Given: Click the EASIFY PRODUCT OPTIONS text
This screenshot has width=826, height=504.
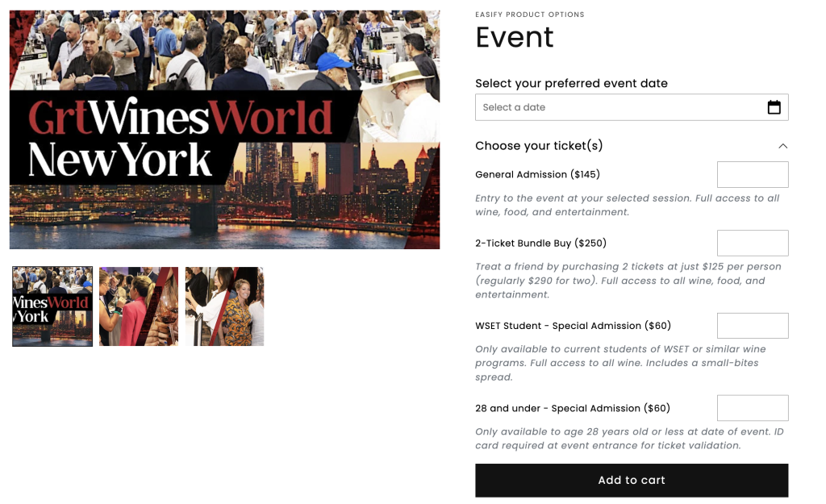Looking at the screenshot, I should [529, 15].
